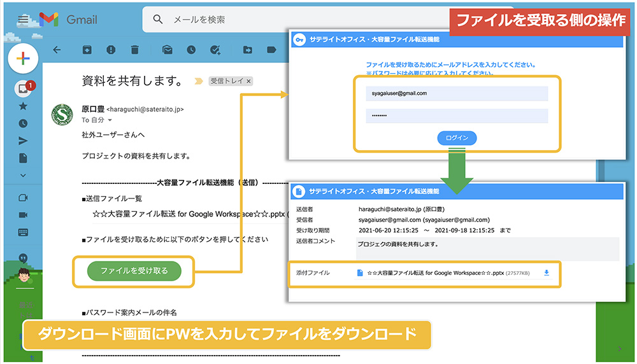Click the importance marker next to subject
This screenshot has width=637, height=364.
199,81
